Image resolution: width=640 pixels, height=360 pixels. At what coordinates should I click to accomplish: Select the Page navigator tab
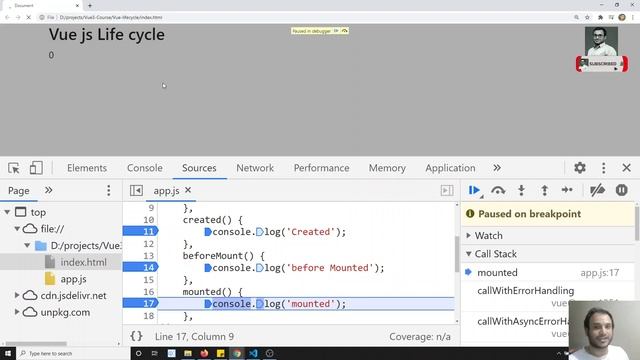click(x=19, y=191)
